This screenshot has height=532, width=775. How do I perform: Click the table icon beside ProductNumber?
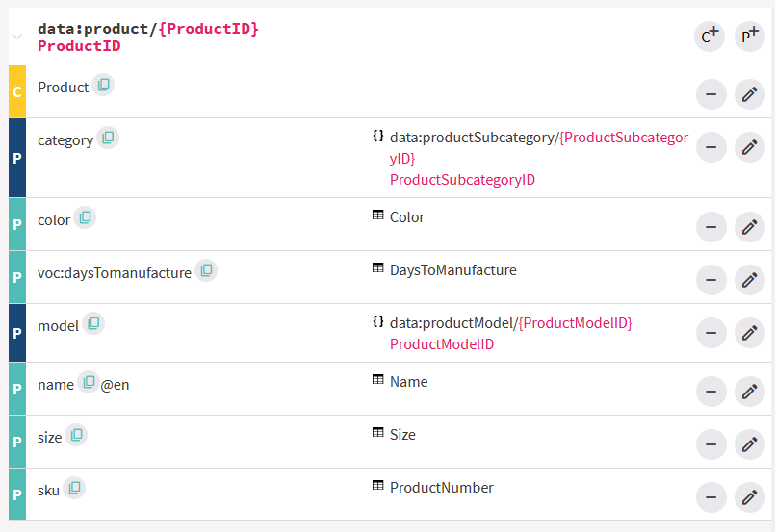pos(377,485)
